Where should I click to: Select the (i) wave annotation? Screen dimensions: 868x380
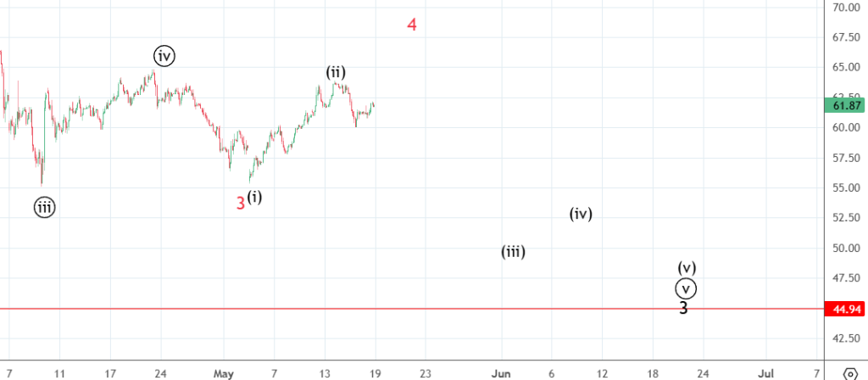[255, 198]
